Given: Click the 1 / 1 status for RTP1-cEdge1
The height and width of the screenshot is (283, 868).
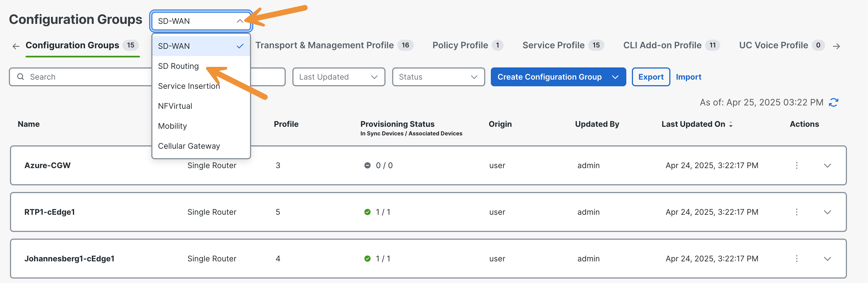Looking at the screenshot, I should (x=383, y=212).
